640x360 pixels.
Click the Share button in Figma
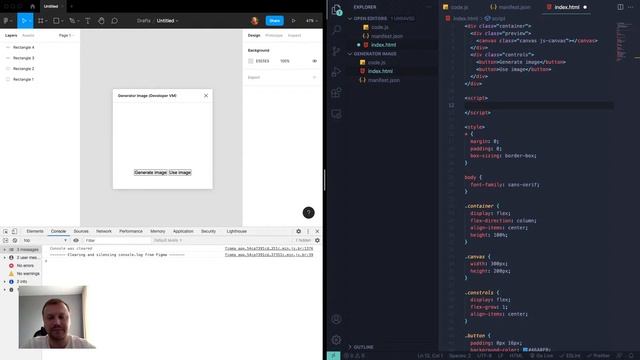point(274,20)
